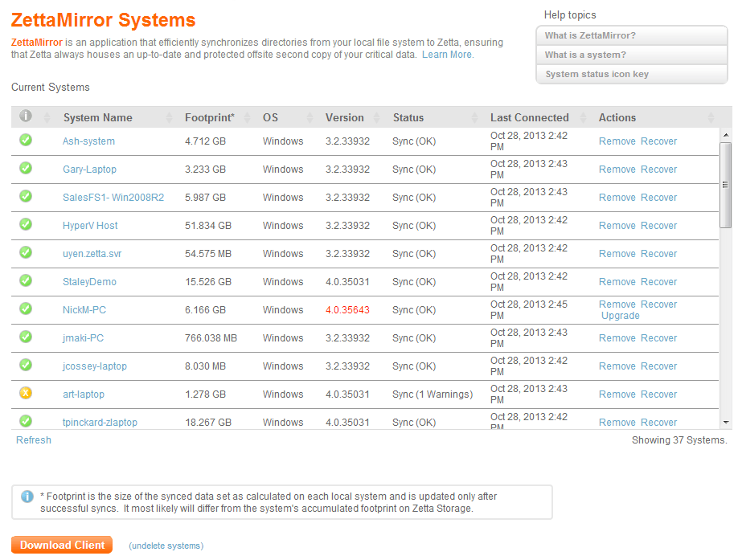Open the jcossey-laptop system link

pos(95,366)
